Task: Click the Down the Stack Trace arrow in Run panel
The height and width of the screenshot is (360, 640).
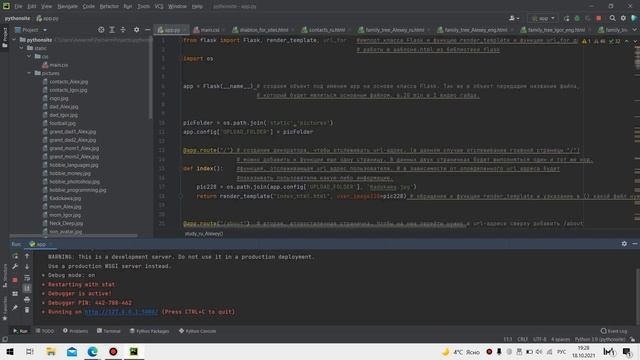Action: point(27,267)
